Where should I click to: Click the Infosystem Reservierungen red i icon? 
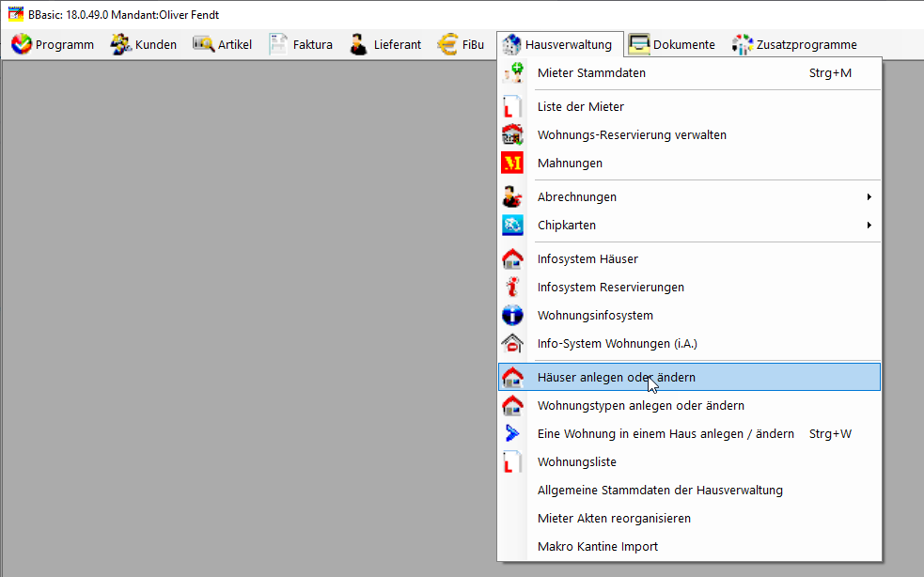click(x=512, y=287)
